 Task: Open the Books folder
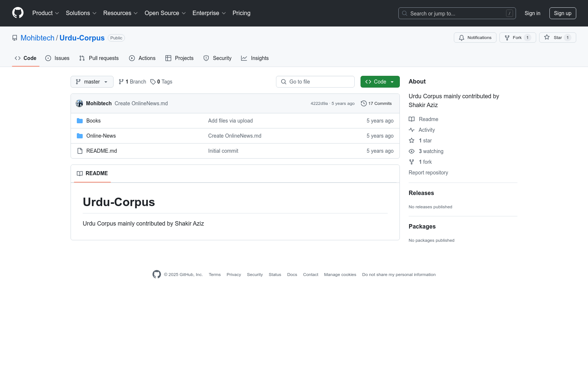coord(93,121)
